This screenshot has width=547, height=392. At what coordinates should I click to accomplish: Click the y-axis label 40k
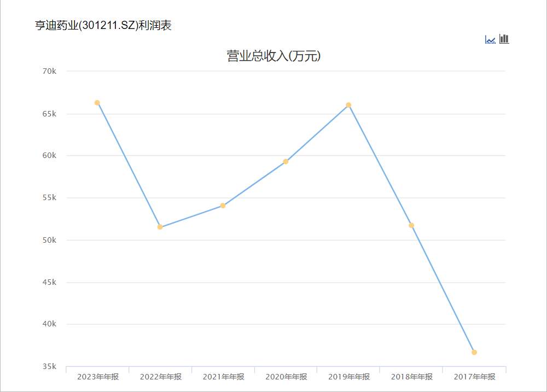pyautogui.click(x=49, y=324)
